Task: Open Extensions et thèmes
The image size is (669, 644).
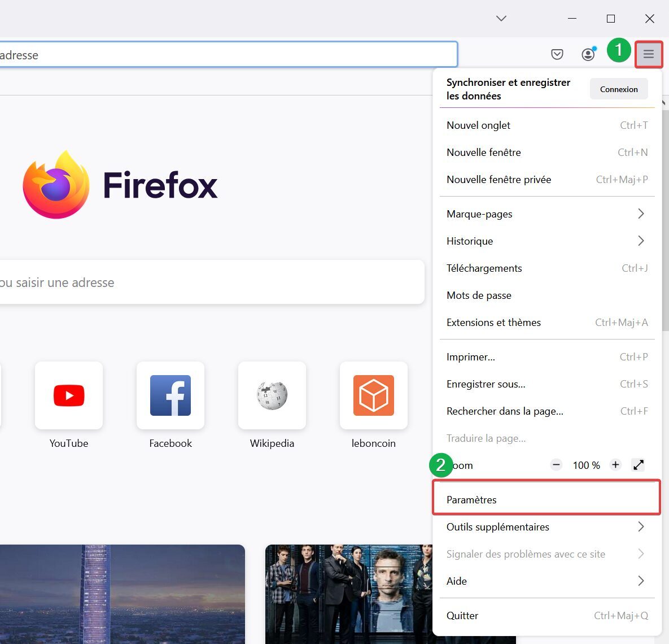Action: pyautogui.click(x=547, y=323)
